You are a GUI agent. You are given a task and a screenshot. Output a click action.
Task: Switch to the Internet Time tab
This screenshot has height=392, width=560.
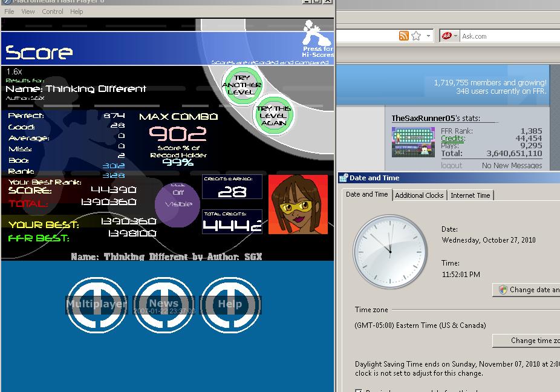pyautogui.click(x=470, y=195)
